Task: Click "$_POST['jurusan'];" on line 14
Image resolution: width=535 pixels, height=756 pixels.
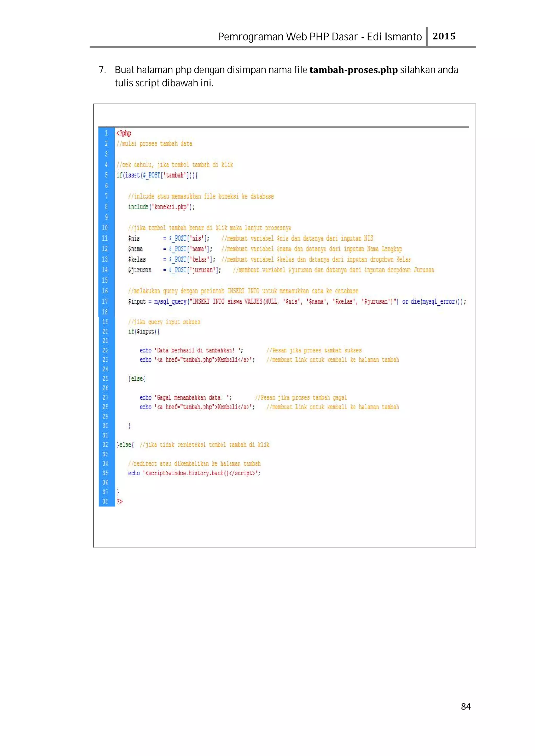Action: click(x=195, y=270)
